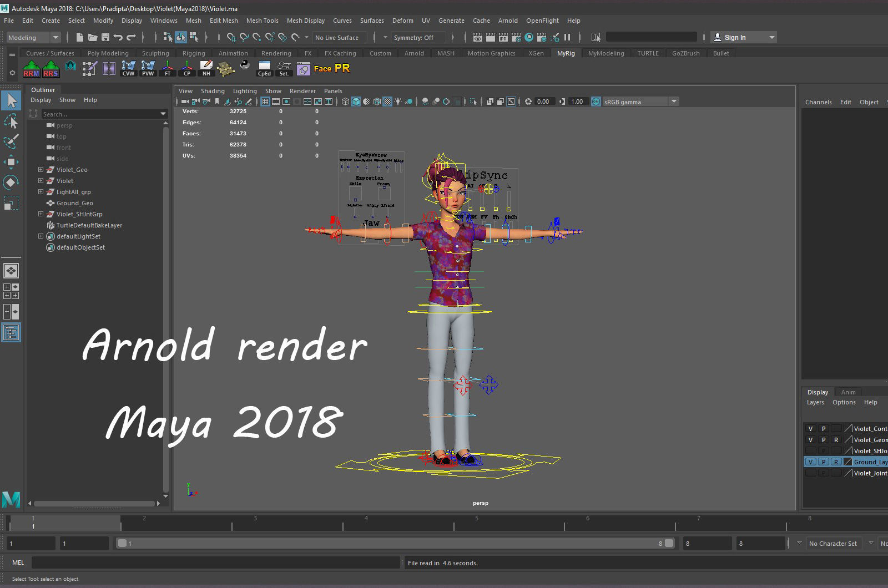
Task: Open the Channels menu in Channel Box
Action: pyautogui.click(x=818, y=102)
